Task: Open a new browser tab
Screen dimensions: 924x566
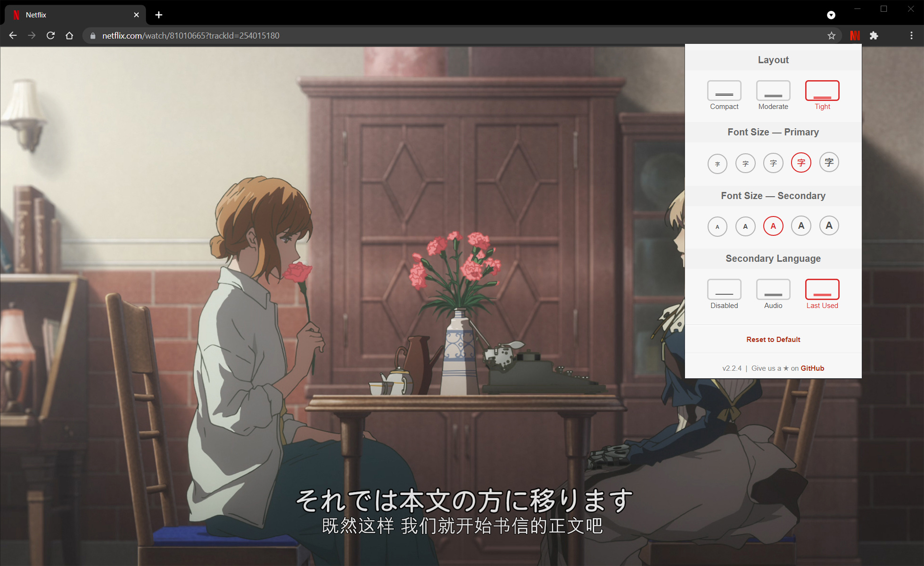Action: pos(159,15)
